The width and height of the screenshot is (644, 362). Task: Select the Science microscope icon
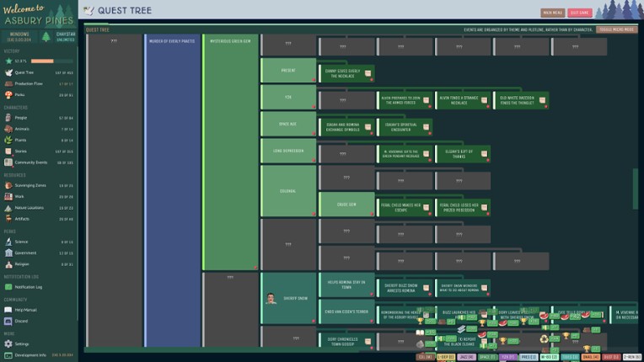(8, 242)
